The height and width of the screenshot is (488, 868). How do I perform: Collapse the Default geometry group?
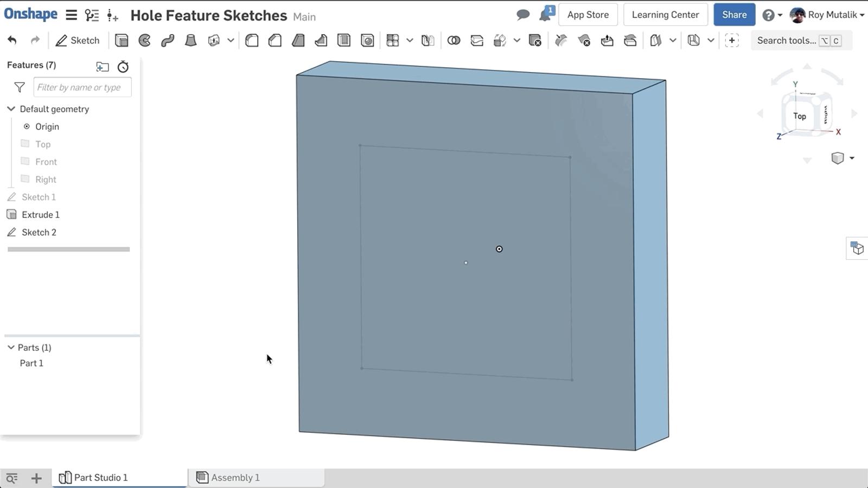[x=11, y=109]
